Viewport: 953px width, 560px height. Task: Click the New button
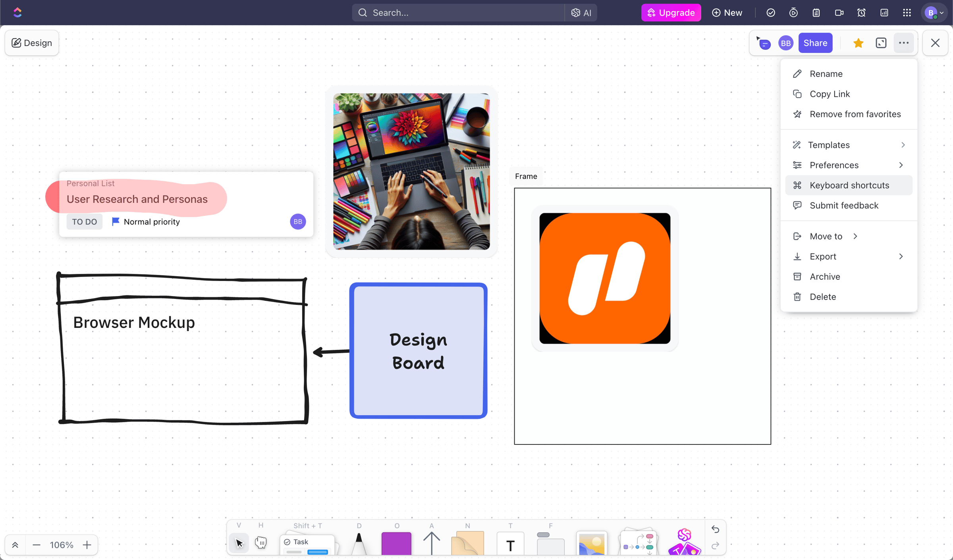(727, 13)
